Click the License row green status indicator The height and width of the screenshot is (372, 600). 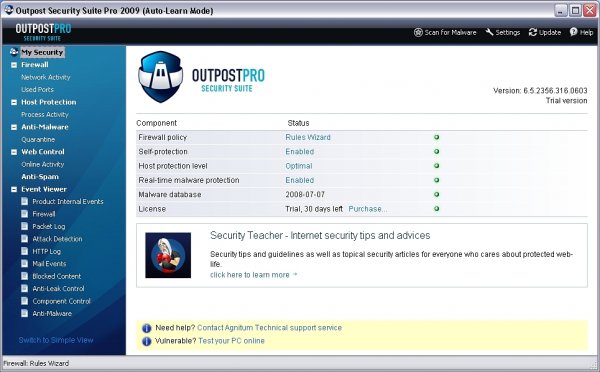pos(436,209)
